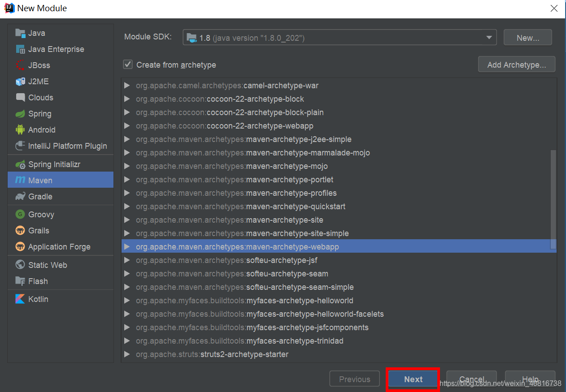The width and height of the screenshot is (566, 392).
Task: Select Java Enterprise module type
Action: click(61, 49)
